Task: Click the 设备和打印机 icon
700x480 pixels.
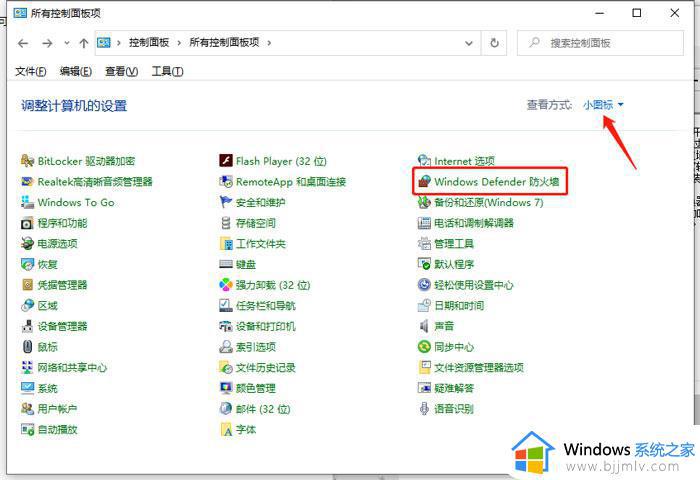Action: (226, 326)
